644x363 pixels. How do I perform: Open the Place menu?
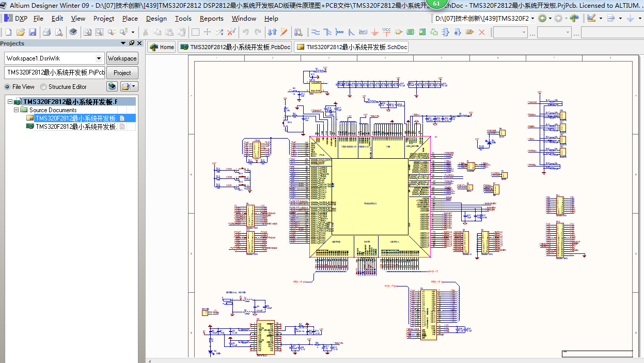tap(130, 18)
